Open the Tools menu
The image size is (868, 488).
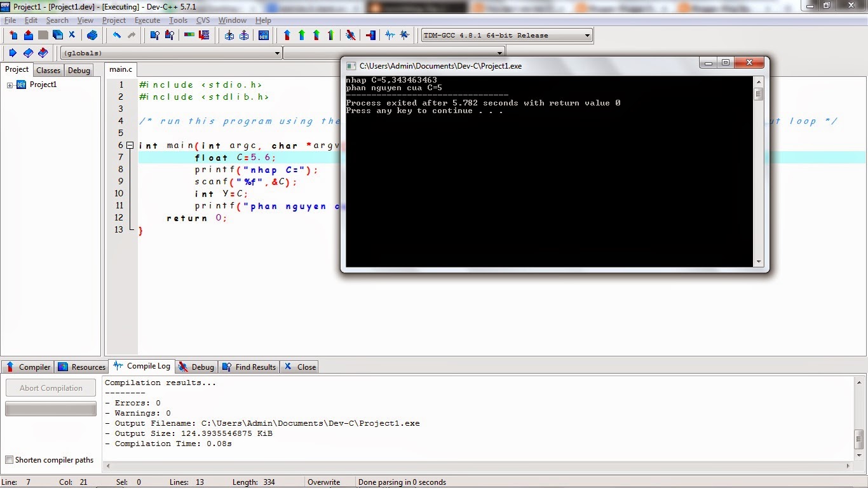click(x=179, y=20)
